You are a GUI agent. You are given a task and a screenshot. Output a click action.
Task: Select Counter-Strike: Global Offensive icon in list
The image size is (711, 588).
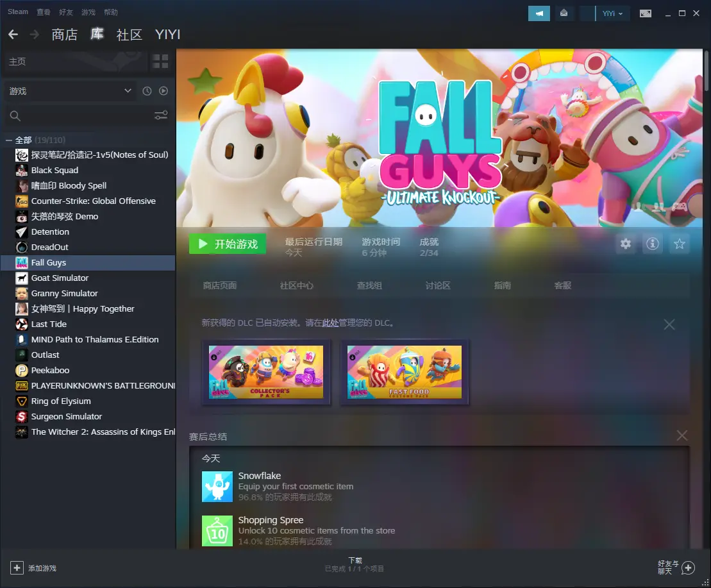22,201
